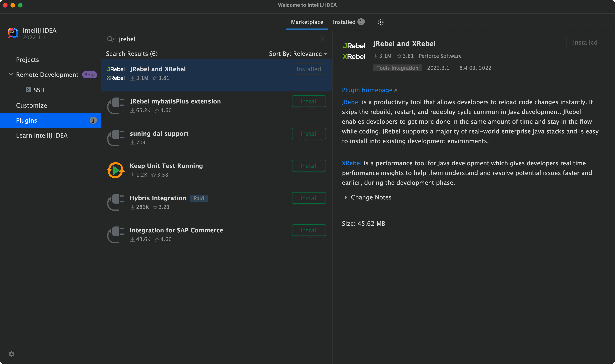
Task: Install Integration for SAP Commerce plugin
Action: click(x=309, y=230)
